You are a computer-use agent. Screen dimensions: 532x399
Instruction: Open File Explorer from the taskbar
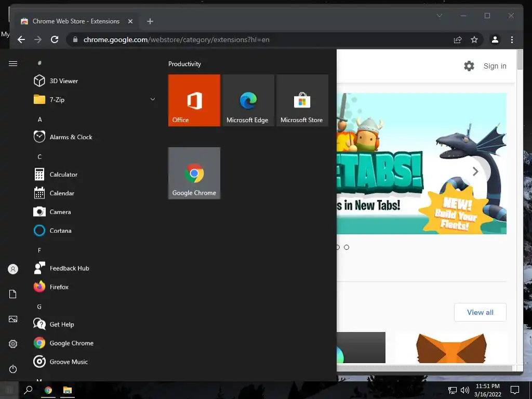68,390
